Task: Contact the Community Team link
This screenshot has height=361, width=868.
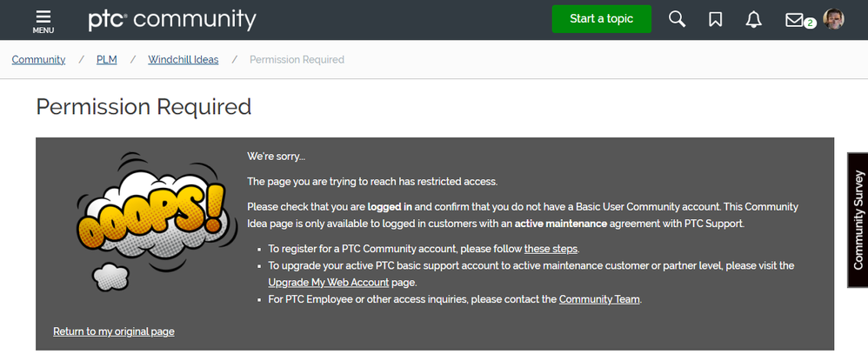Action: tap(599, 299)
